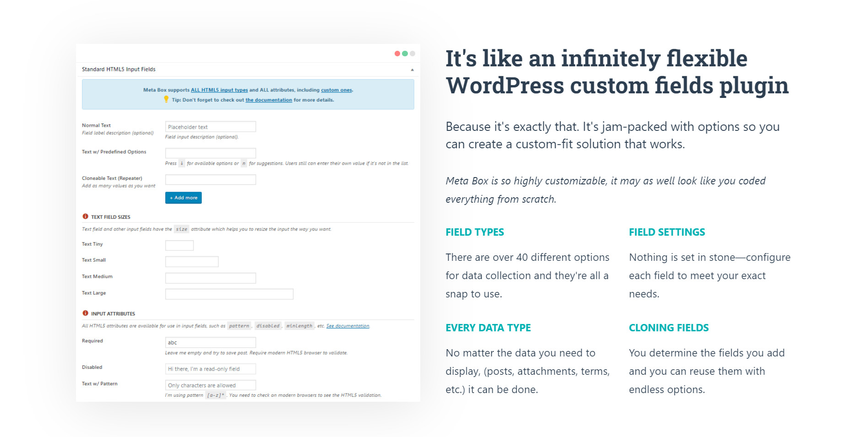Click the Text w/ Predefined Options input
Viewport: 868px width, 437px height.
[x=210, y=153]
